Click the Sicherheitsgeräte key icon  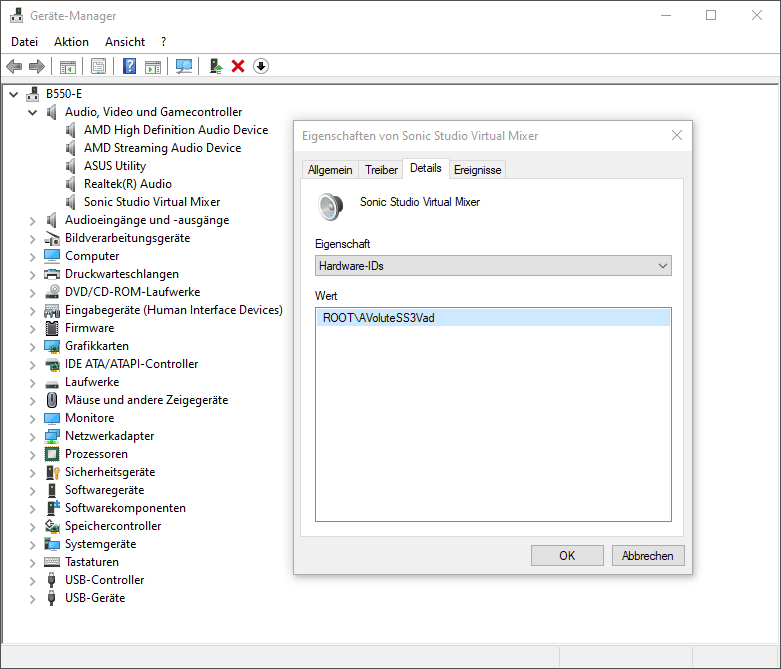coord(52,472)
